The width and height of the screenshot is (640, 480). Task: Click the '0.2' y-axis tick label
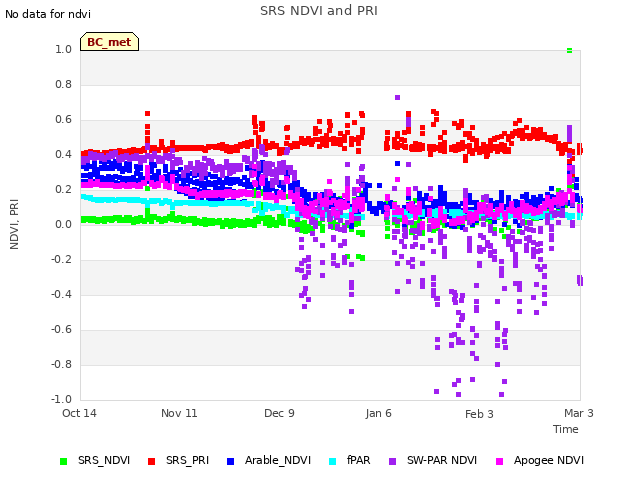click(x=63, y=189)
